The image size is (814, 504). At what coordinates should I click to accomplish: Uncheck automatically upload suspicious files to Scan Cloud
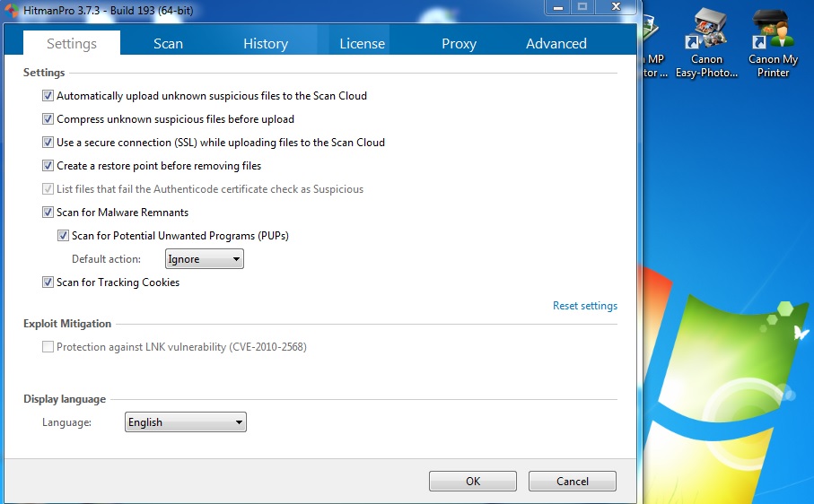point(48,96)
